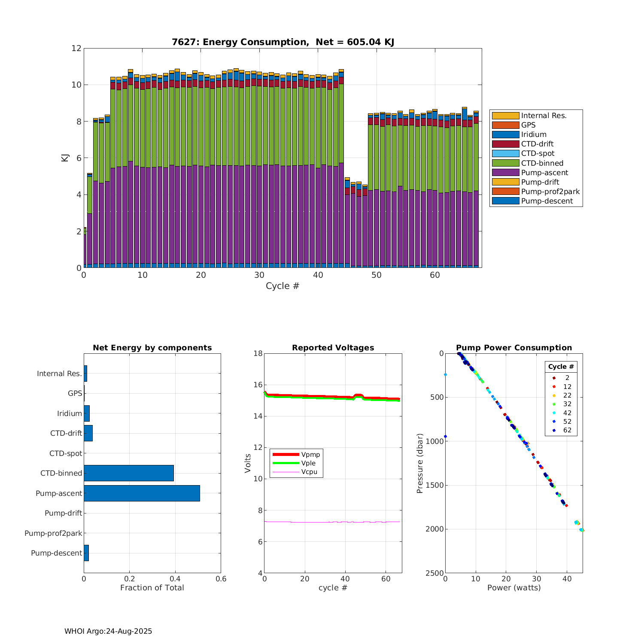Image resolution: width=644 pixels, height=644 pixels.
Task: Click the purple Pump-ascent legend swatch
Action: point(505,173)
